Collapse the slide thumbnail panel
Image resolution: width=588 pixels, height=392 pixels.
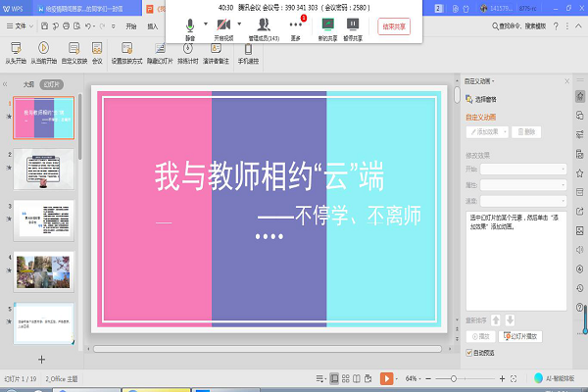coord(5,84)
